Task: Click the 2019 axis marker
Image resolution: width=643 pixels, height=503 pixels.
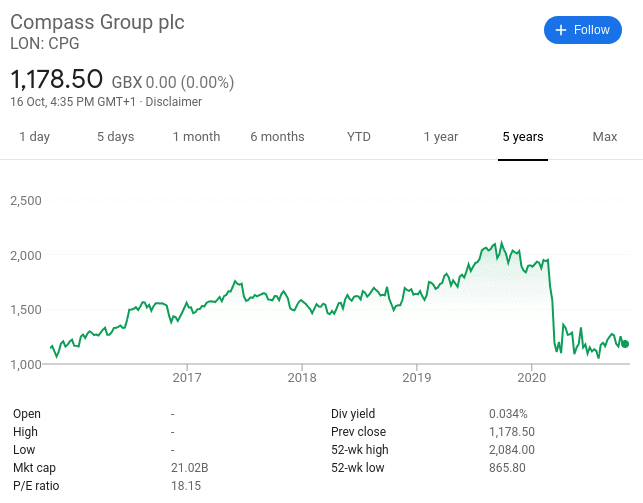Action: 417,378
